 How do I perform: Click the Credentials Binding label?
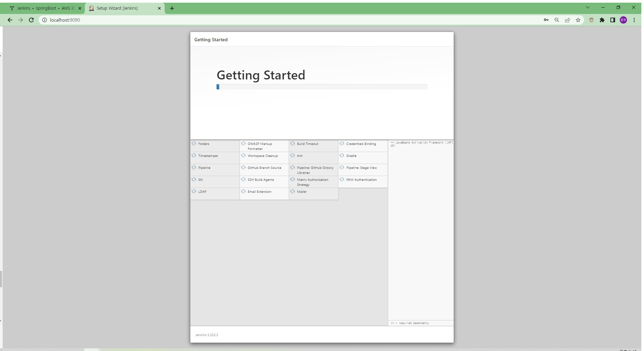click(x=361, y=144)
